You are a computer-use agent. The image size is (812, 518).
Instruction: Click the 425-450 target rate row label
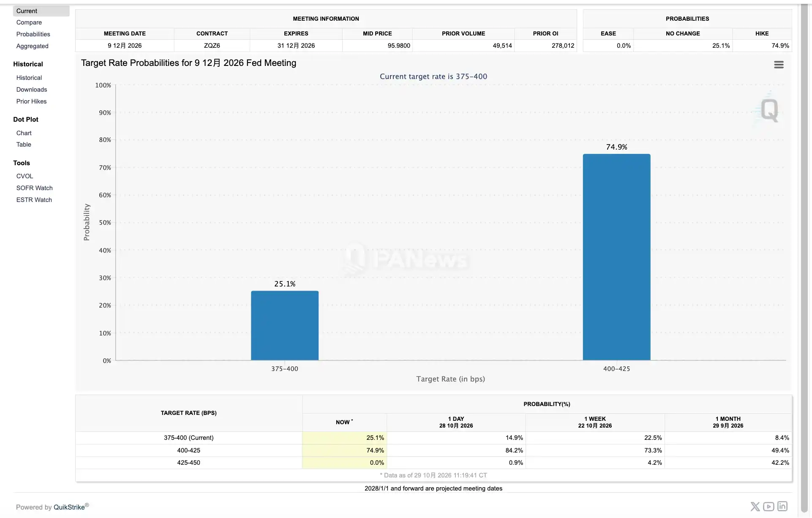[189, 463]
